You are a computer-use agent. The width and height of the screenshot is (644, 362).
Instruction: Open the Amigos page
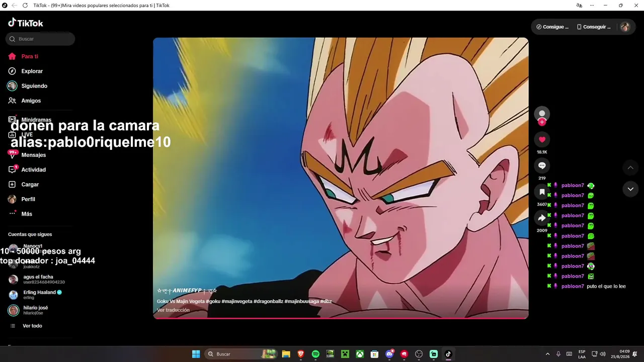[31, 101]
